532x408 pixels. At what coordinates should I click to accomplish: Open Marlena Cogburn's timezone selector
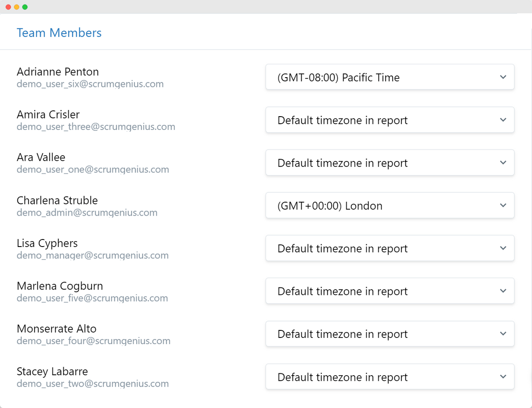coord(390,291)
